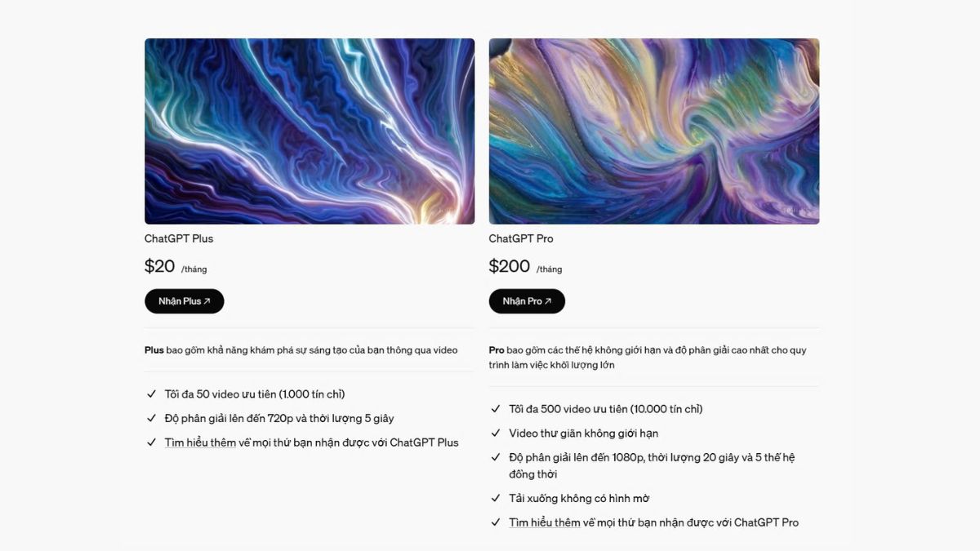Image resolution: width=980 pixels, height=551 pixels.
Task: Select the pastel swirl ChatGPT Pro image
Action: tap(654, 131)
